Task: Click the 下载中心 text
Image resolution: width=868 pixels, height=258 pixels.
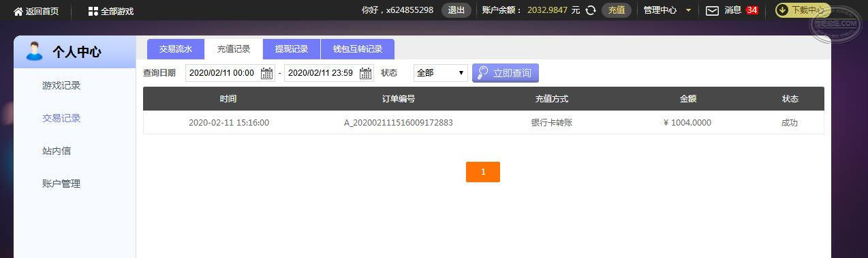Action: (x=808, y=10)
